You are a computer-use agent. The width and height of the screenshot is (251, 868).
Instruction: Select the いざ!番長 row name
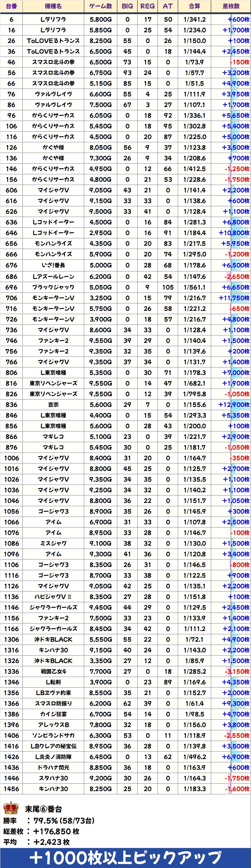[53, 265]
